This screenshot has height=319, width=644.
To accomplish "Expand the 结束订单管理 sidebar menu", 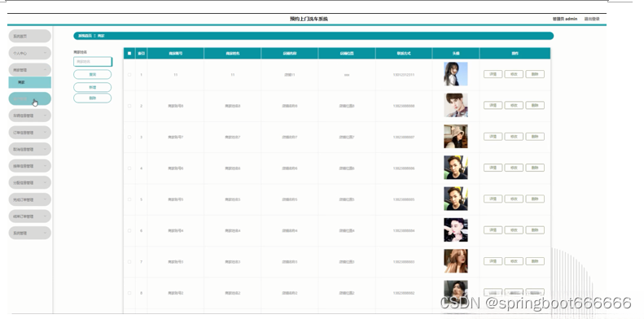I will 29,216.
